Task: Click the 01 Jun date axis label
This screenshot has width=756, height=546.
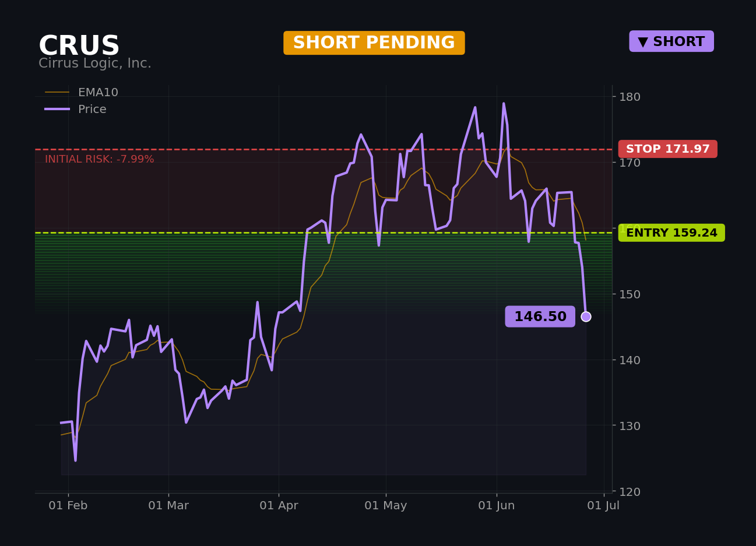Action: pyautogui.click(x=497, y=506)
